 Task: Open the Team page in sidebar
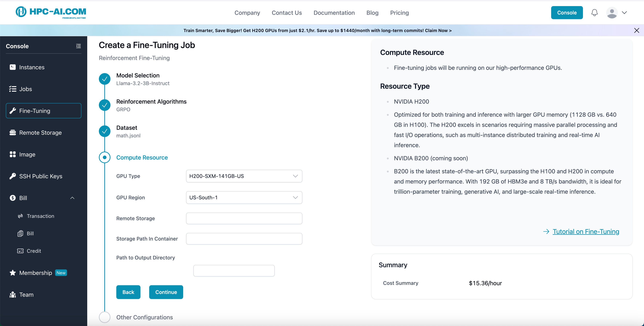(26, 295)
